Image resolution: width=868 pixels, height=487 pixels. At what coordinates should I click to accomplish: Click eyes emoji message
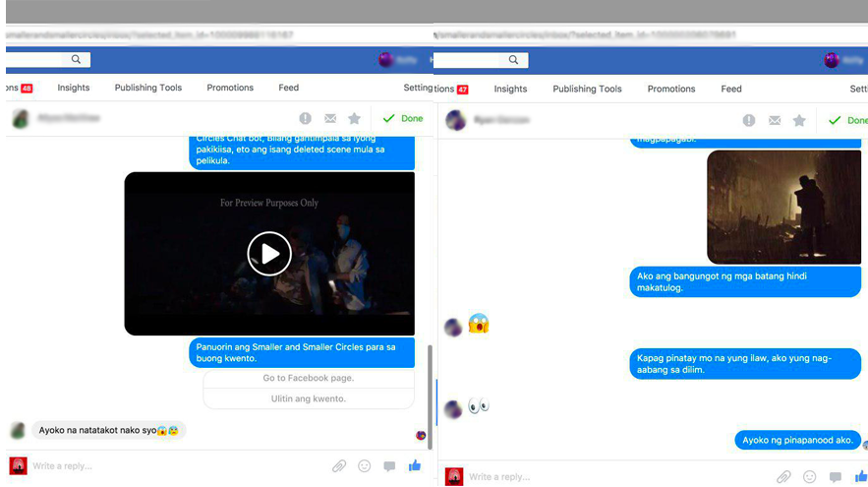tap(479, 405)
